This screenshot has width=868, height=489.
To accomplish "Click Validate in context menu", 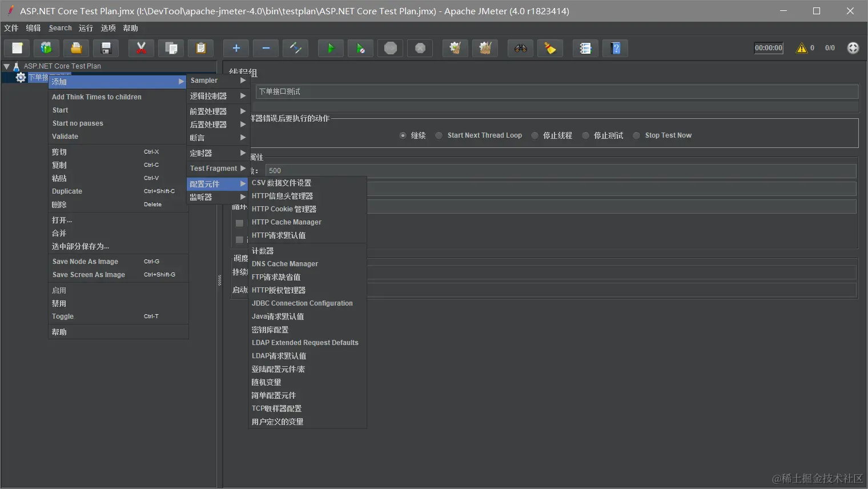I will tap(118, 137).
